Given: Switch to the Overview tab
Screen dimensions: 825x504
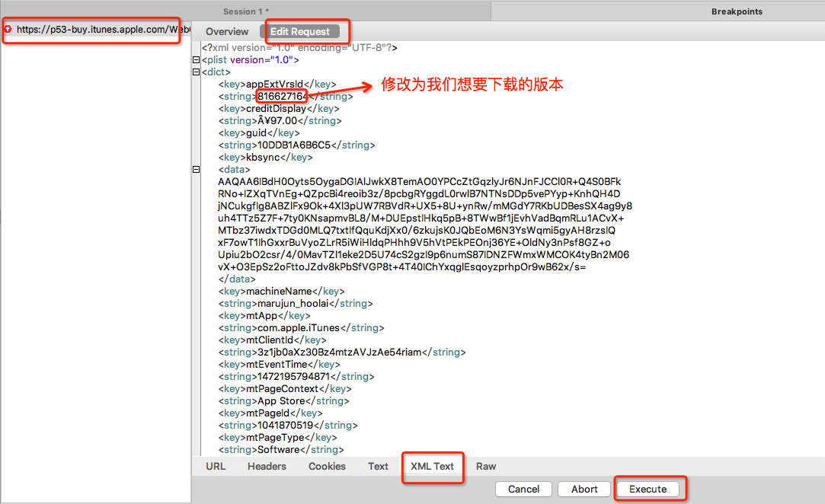Looking at the screenshot, I should click(x=227, y=31).
